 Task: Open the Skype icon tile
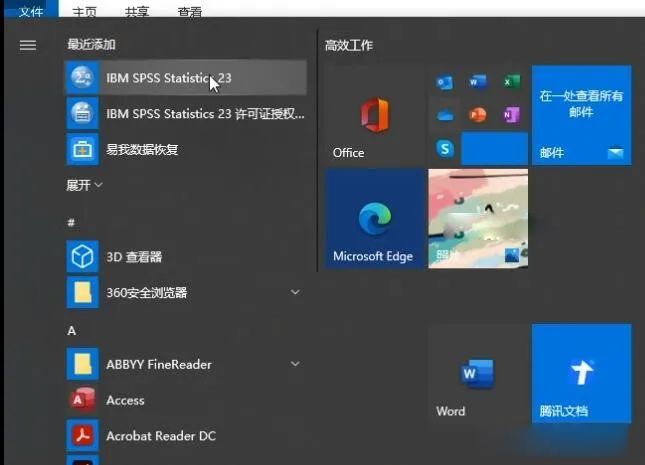pos(444,149)
